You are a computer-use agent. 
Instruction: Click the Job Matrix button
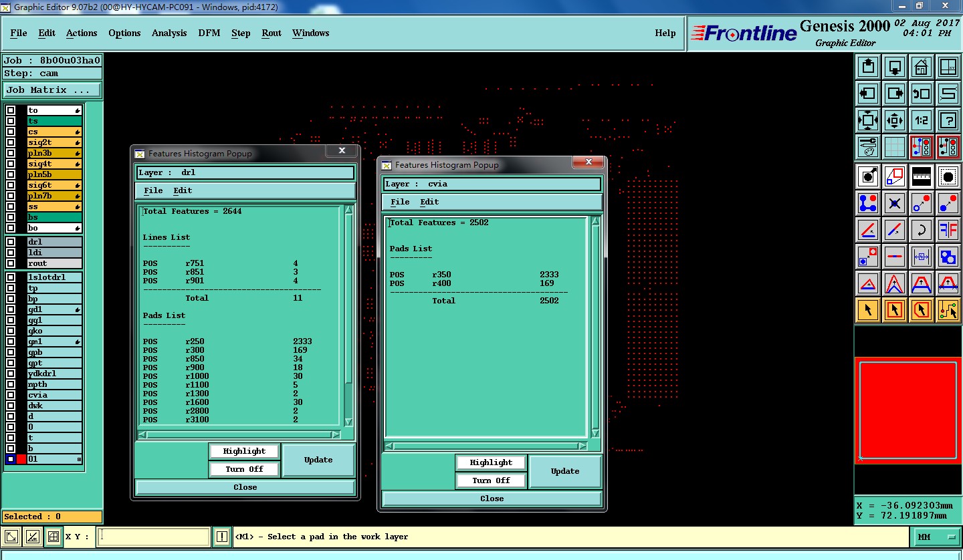pos(53,90)
